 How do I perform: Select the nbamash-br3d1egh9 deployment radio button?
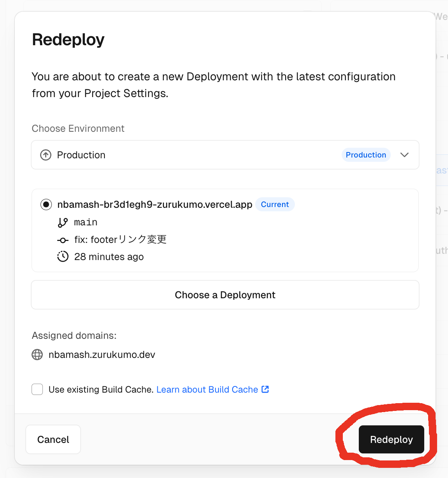(46, 204)
